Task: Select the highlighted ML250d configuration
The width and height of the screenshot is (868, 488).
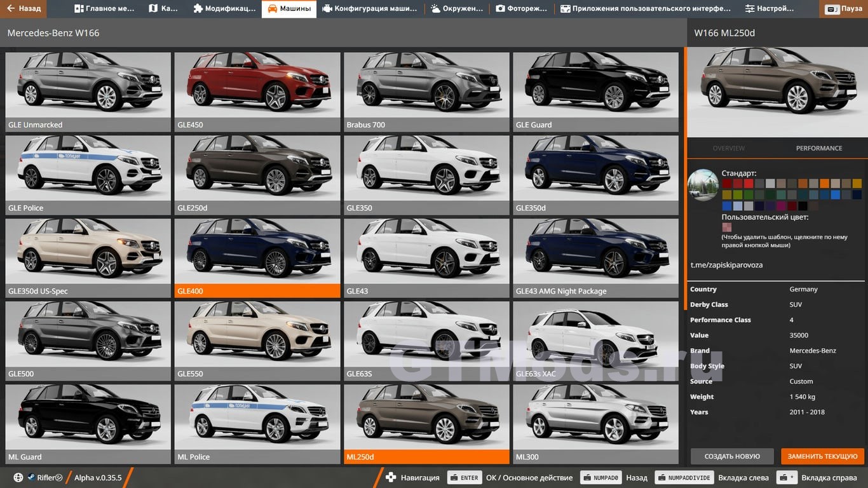Action: tap(426, 424)
